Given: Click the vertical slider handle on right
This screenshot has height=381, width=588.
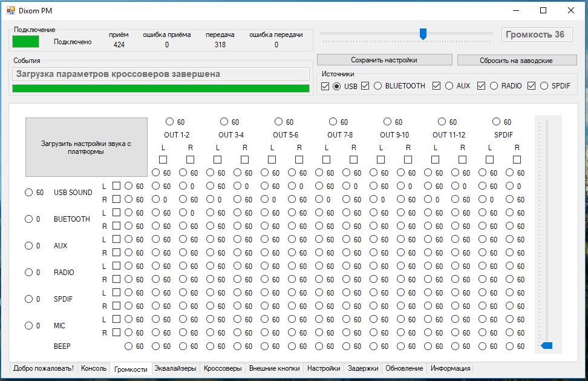Looking at the screenshot, I should point(547,345).
